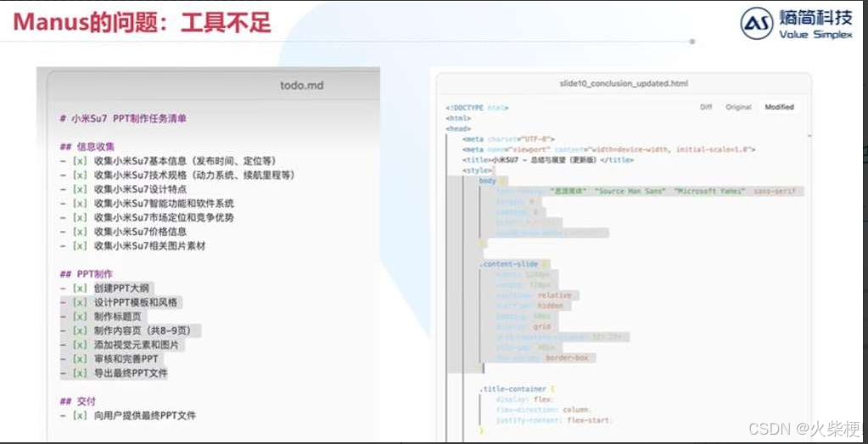Click the PPT制作 section heading
The width and height of the screenshot is (868, 444).
87,274
